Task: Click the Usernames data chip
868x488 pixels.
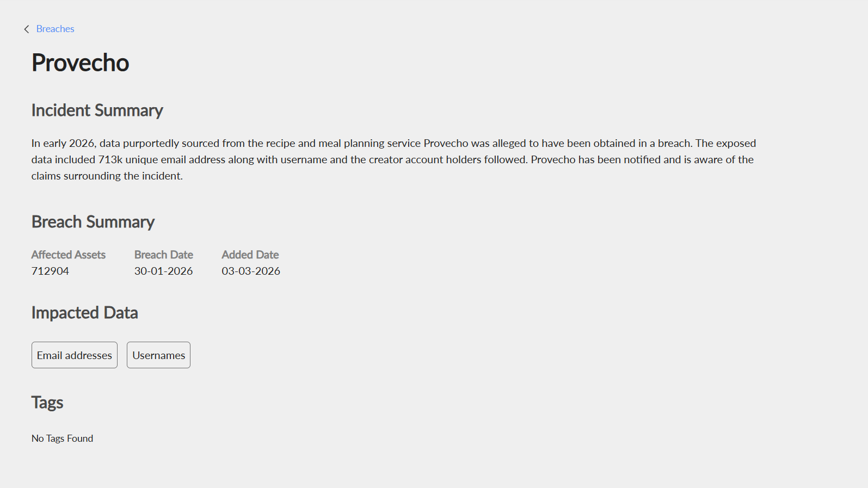Action: coord(158,355)
